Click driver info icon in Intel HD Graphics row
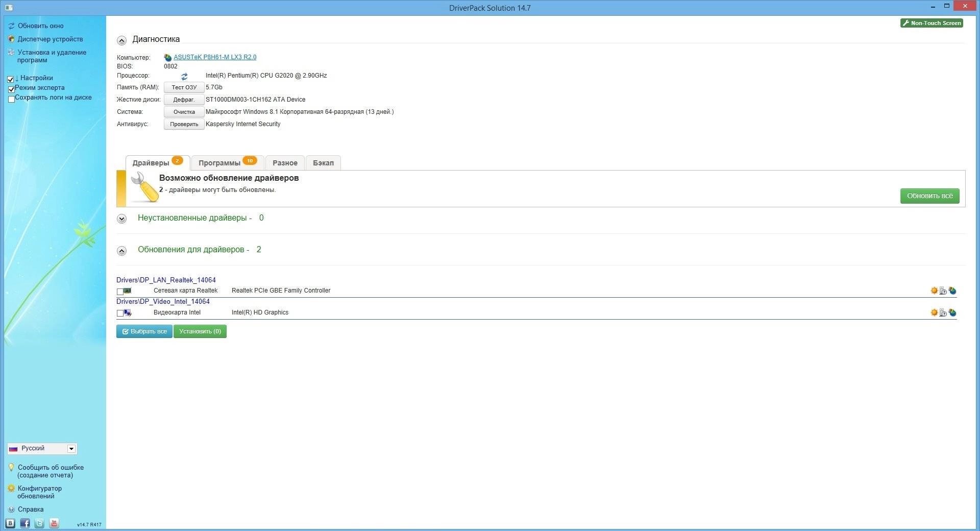Image resolution: width=980 pixels, height=531 pixels. pos(943,313)
